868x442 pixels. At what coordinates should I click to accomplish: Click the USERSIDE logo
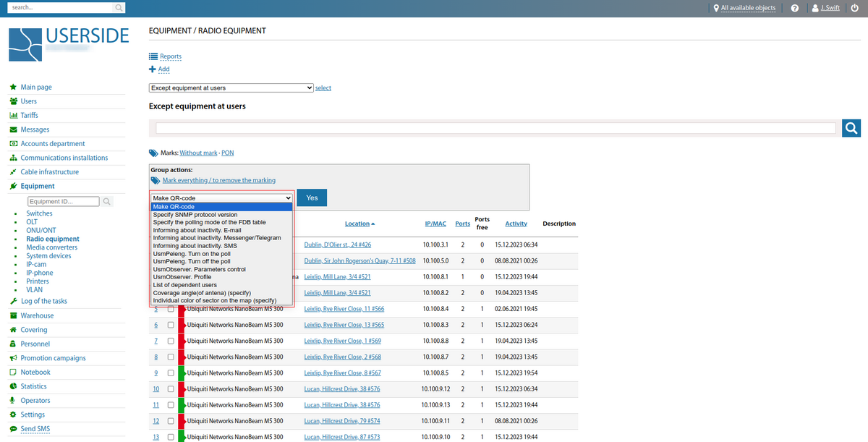[69, 42]
